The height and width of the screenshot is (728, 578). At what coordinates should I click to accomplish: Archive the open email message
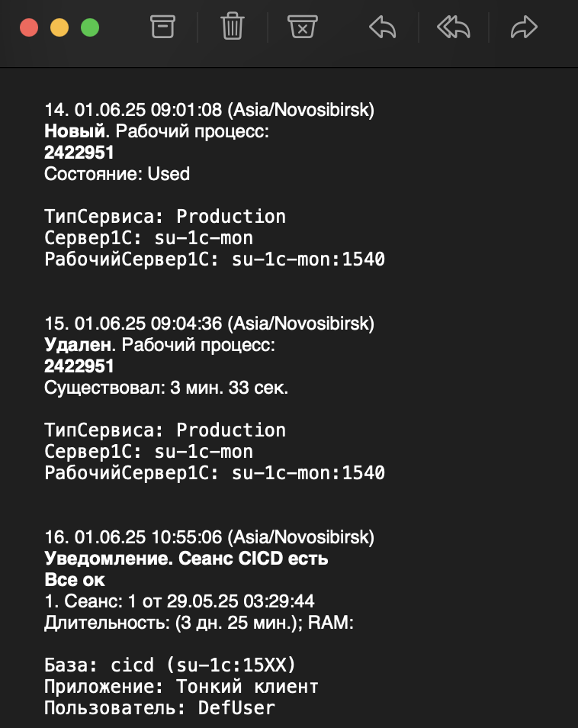coord(162,28)
